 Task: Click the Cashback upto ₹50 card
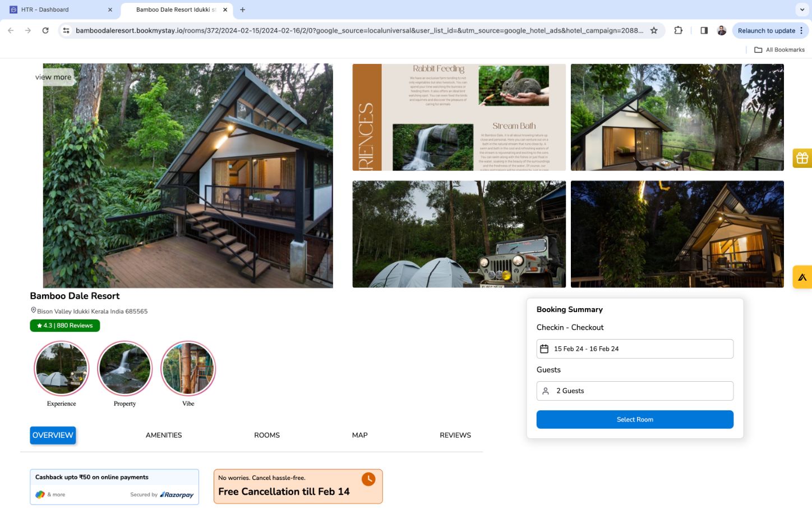pos(114,487)
